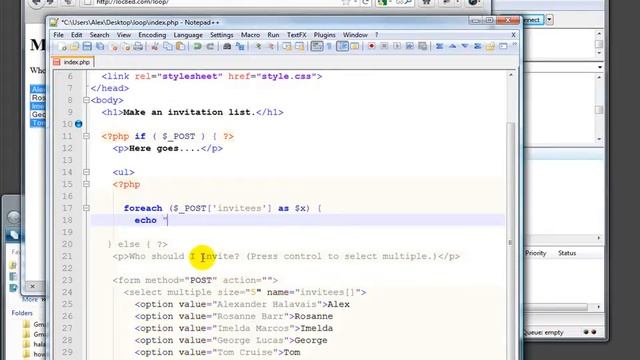Open the Replace dialog toolbar icon
This screenshot has height=360, width=640.
coord(240,47)
